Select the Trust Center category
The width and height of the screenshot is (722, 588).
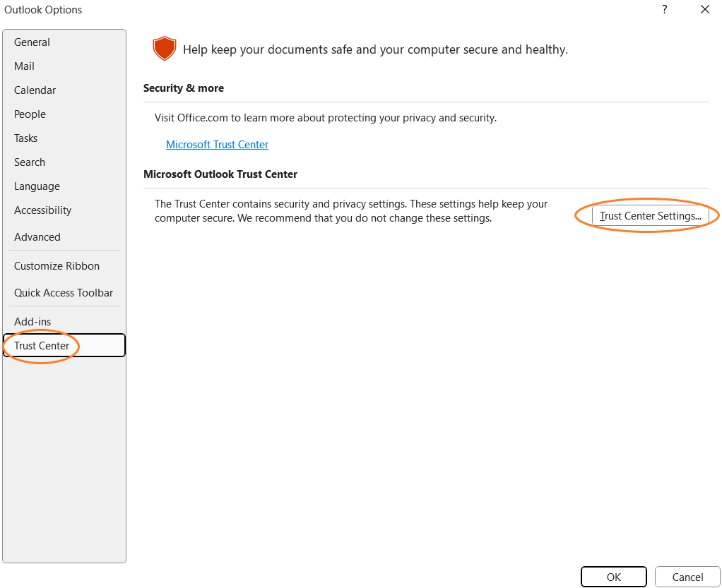(40, 345)
